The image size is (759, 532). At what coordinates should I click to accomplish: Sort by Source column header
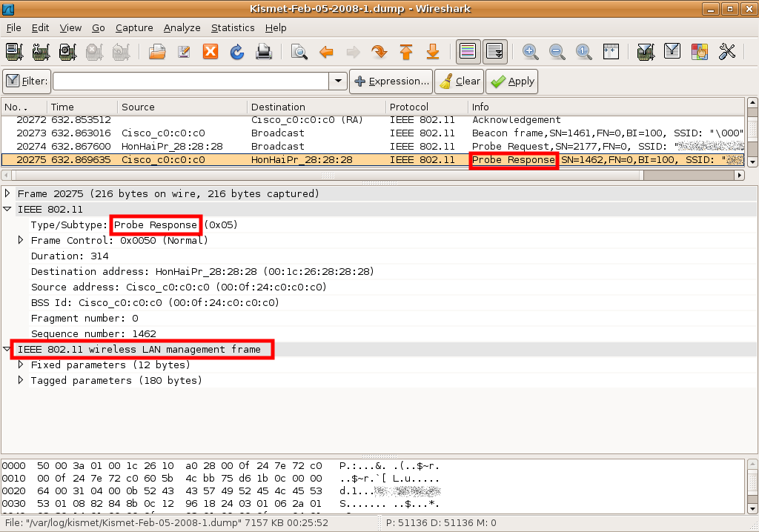click(x=182, y=107)
